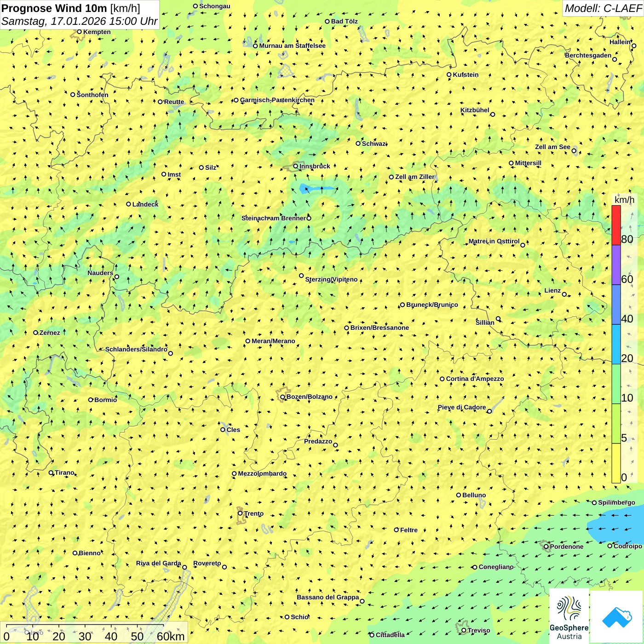
Task: Click the 'Murnau am Staffelsee' label
Action: tap(292, 46)
